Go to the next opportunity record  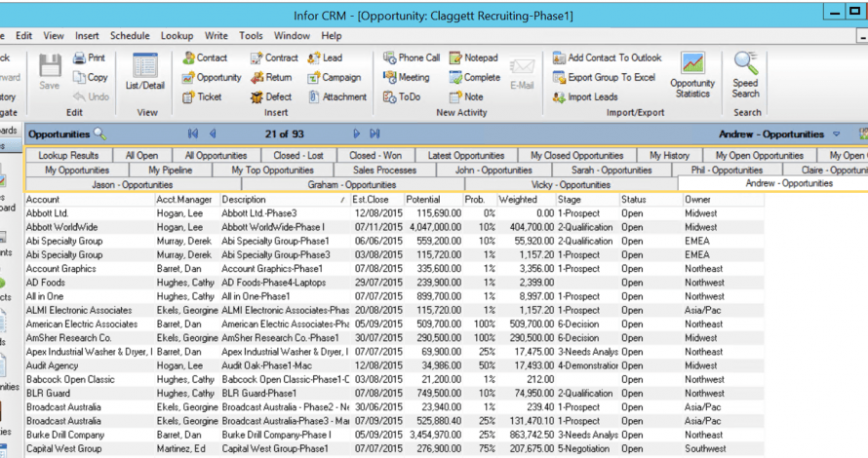357,134
